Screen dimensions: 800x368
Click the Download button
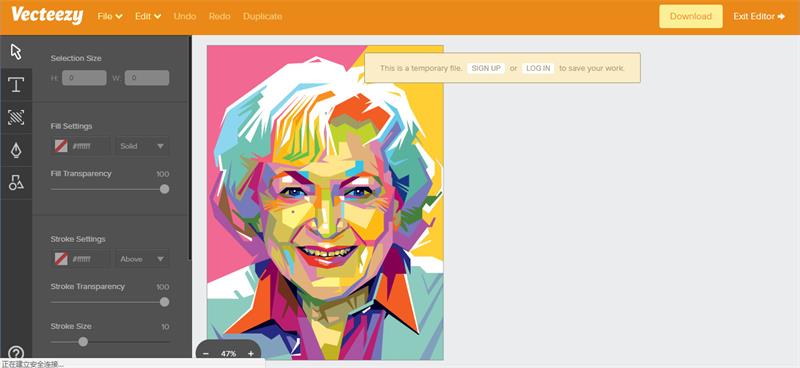(x=691, y=16)
